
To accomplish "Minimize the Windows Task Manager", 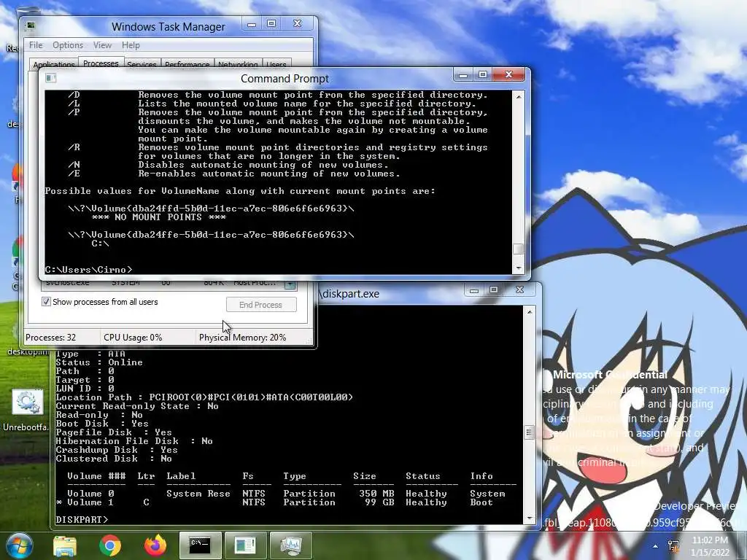I will [x=252, y=24].
